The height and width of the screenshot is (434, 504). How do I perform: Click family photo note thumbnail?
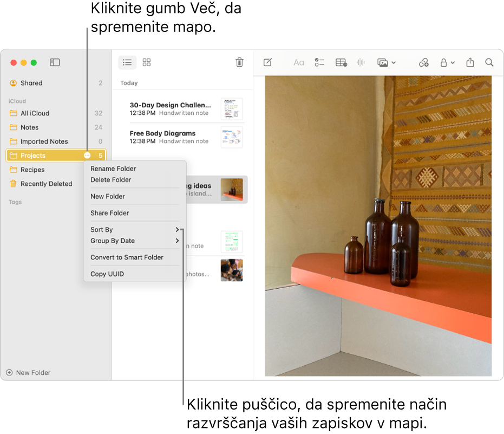pyautogui.click(x=232, y=270)
